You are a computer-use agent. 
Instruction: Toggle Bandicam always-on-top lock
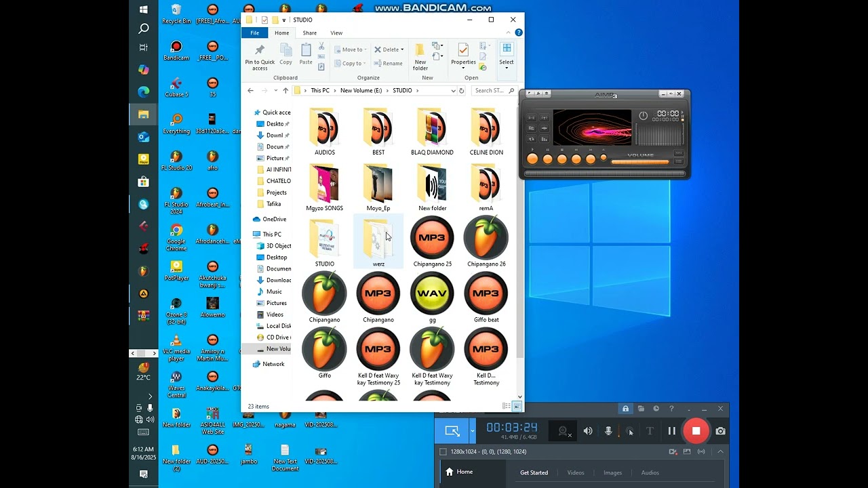[625, 409]
